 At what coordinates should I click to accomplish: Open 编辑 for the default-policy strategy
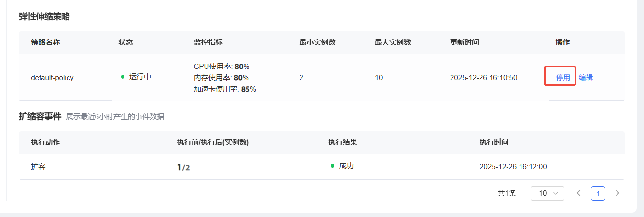[x=586, y=77]
